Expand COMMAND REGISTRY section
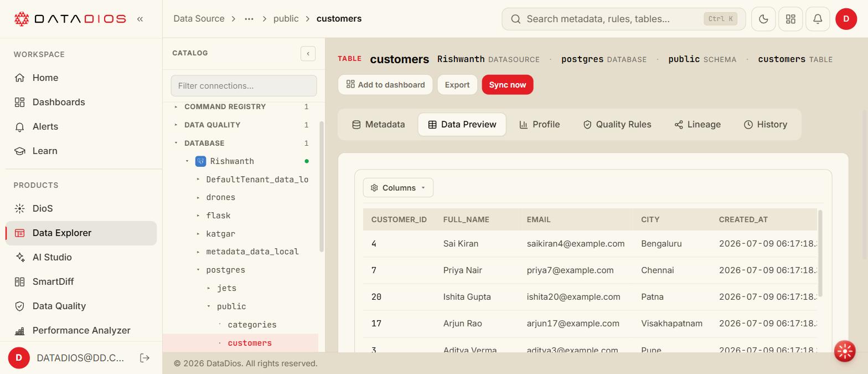The image size is (868, 374). (176, 106)
